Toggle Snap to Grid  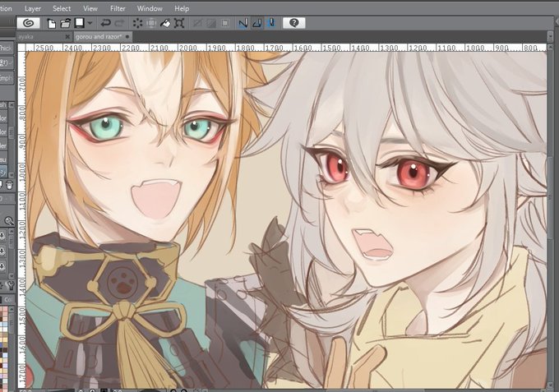click(x=271, y=23)
